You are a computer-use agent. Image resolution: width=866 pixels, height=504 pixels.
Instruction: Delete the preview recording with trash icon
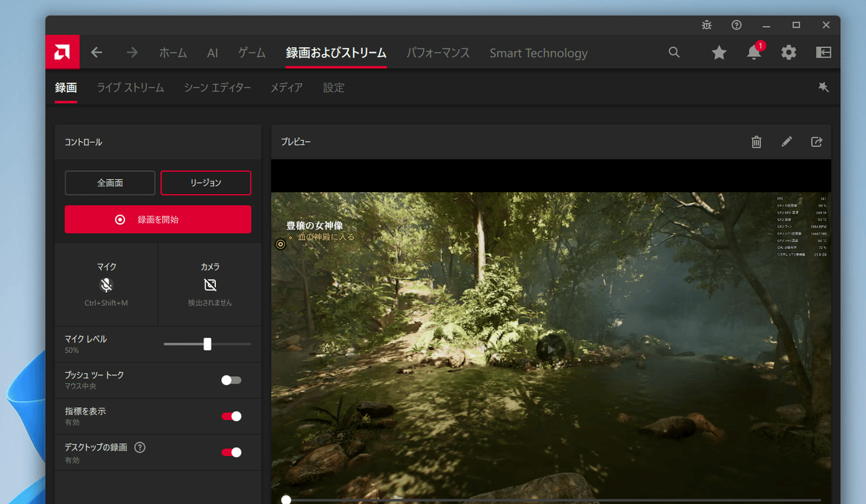756,142
